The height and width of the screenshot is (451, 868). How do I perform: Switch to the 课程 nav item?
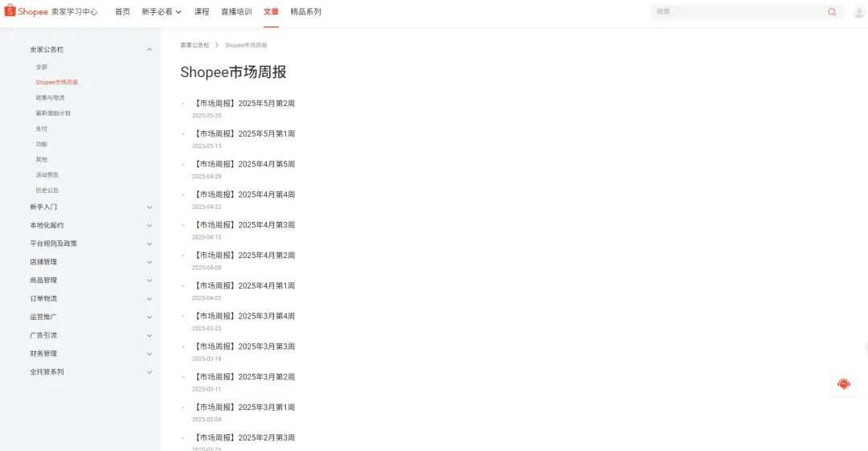[x=202, y=11]
